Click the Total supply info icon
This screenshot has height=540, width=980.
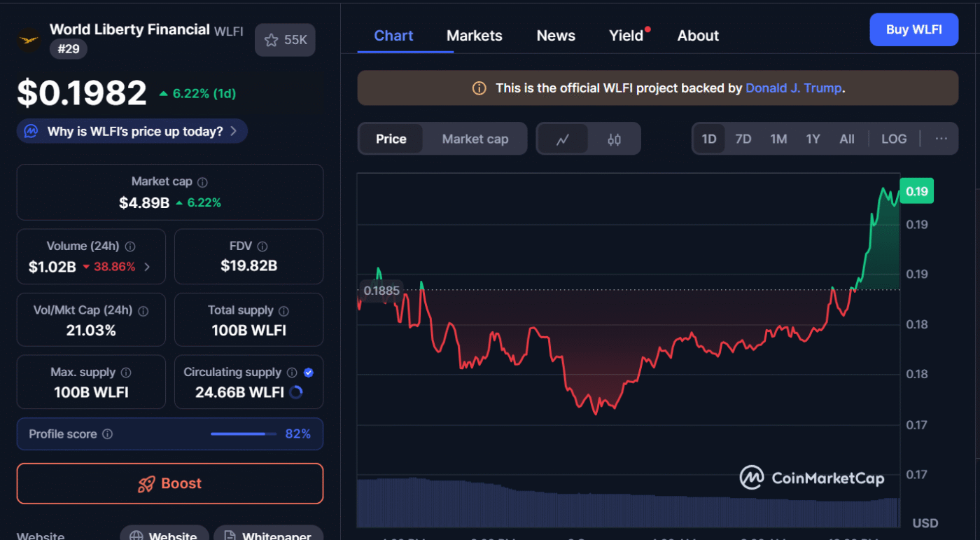(284, 311)
